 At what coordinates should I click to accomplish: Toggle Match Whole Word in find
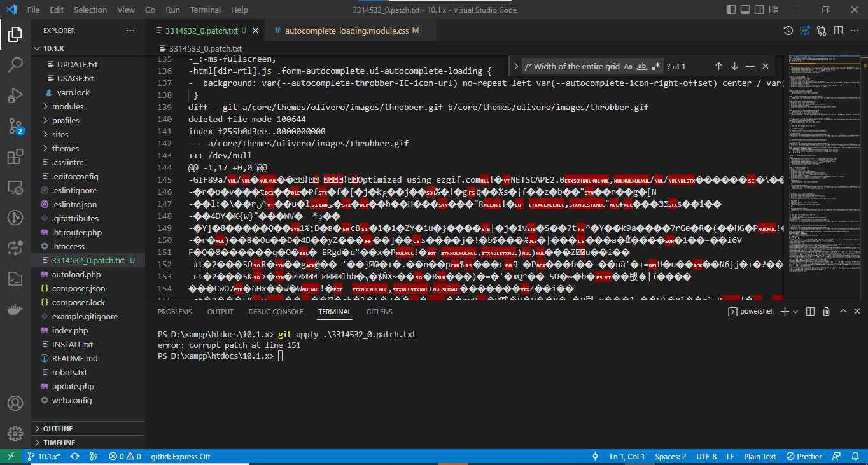[643, 66]
